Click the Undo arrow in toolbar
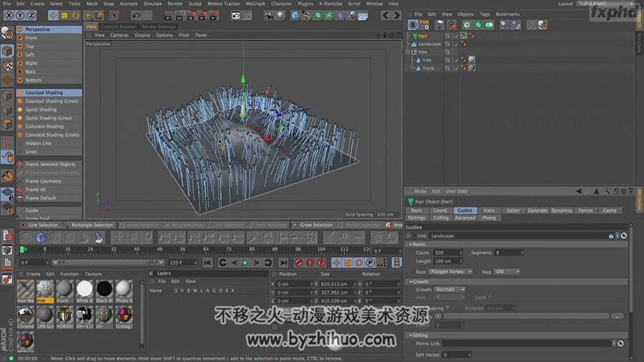Viewport: 644px width, 362px height. point(137,16)
